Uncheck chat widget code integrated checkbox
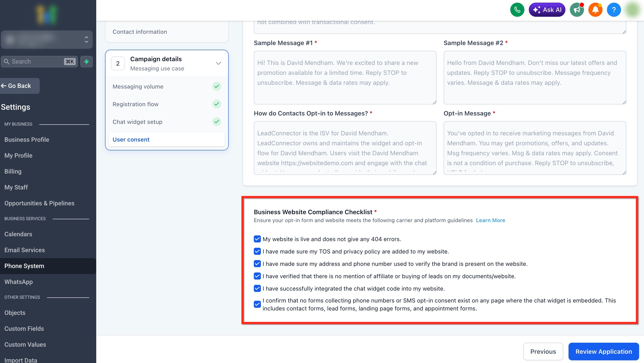 click(257, 288)
